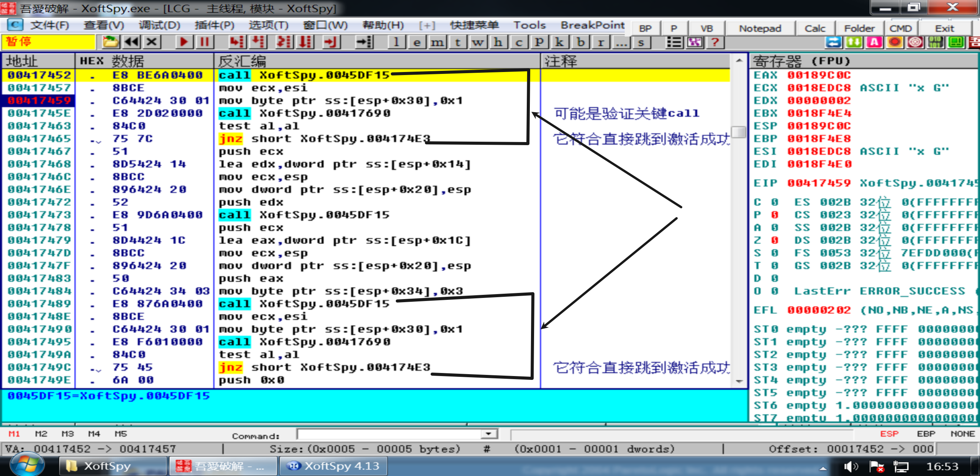Launch Notepad from the toolbar button

[760, 29]
